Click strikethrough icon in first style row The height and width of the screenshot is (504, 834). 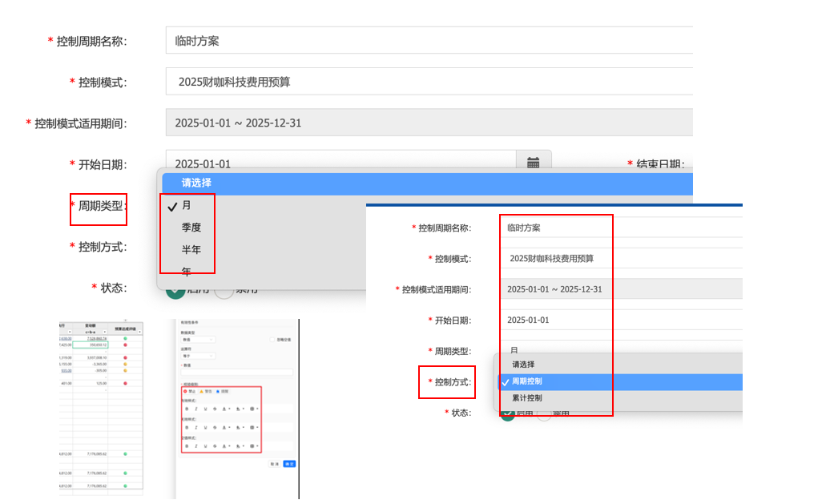pyautogui.click(x=215, y=409)
